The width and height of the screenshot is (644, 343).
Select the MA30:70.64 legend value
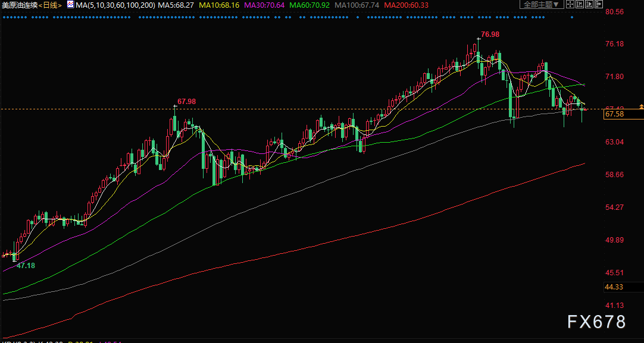tap(264, 5)
